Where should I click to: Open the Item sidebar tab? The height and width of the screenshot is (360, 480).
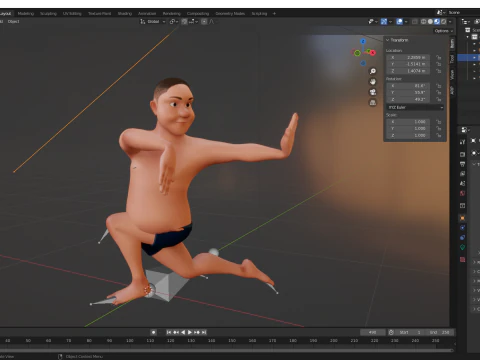[x=452, y=44]
